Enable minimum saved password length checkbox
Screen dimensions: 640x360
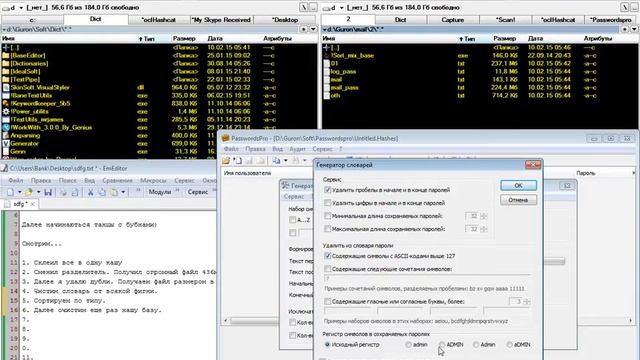pos(327,216)
